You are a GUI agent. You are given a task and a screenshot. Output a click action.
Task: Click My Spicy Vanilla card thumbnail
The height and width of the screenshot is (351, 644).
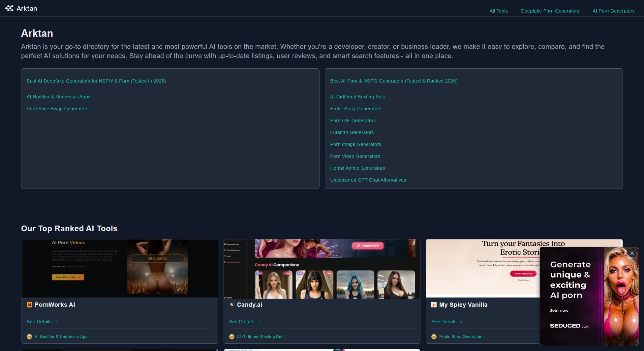(x=482, y=268)
